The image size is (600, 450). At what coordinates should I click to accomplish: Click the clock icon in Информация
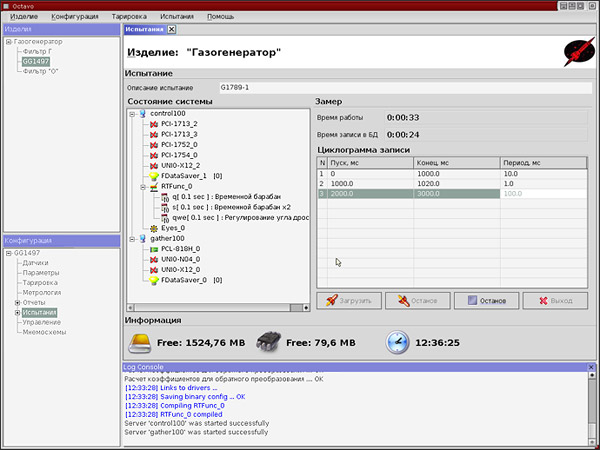(x=397, y=342)
